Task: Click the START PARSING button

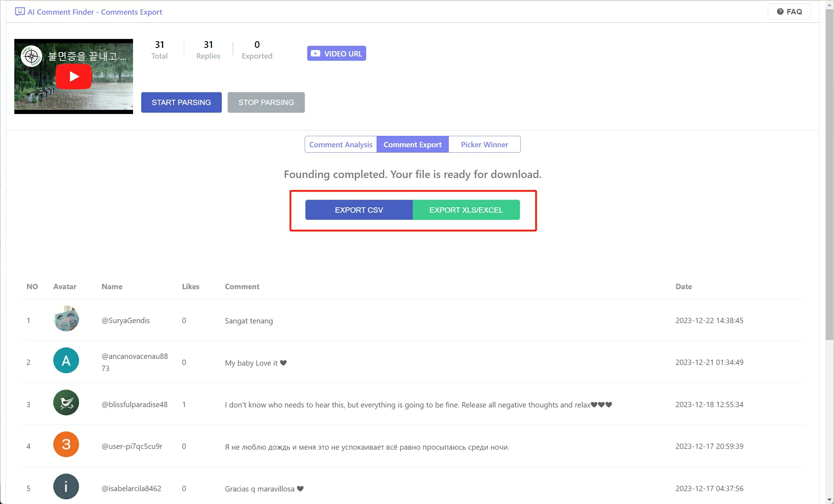Action: point(181,102)
